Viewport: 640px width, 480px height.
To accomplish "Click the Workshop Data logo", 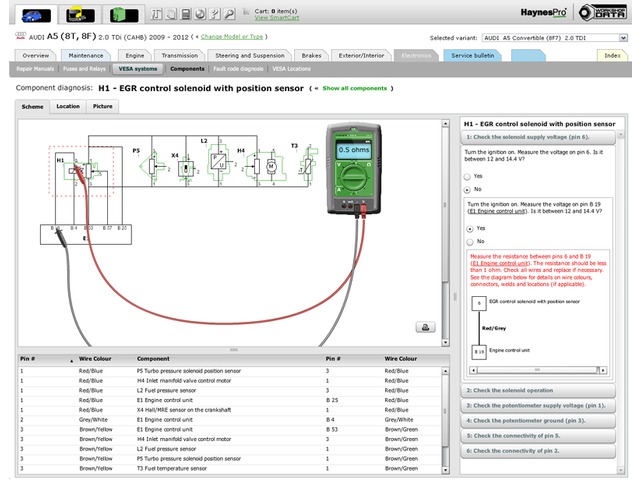I will (x=602, y=13).
